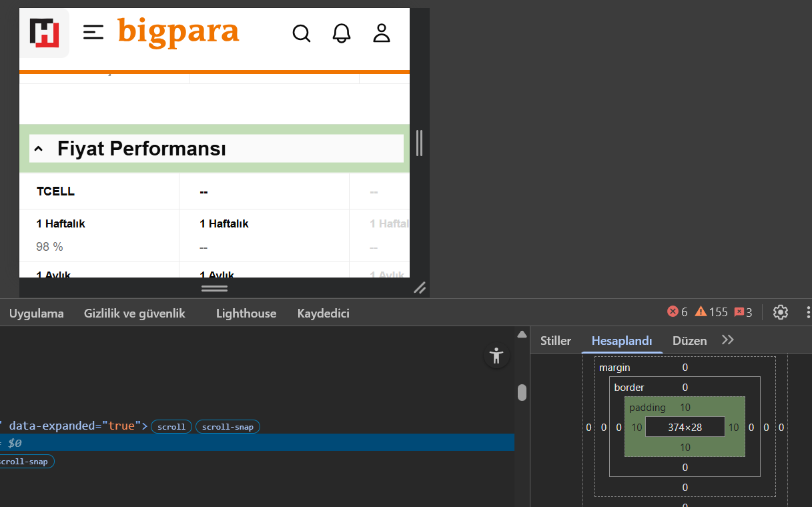The height and width of the screenshot is (507, 812).
Task: Click the viewport corner resize handle
Action: click(x=420, y=288)
